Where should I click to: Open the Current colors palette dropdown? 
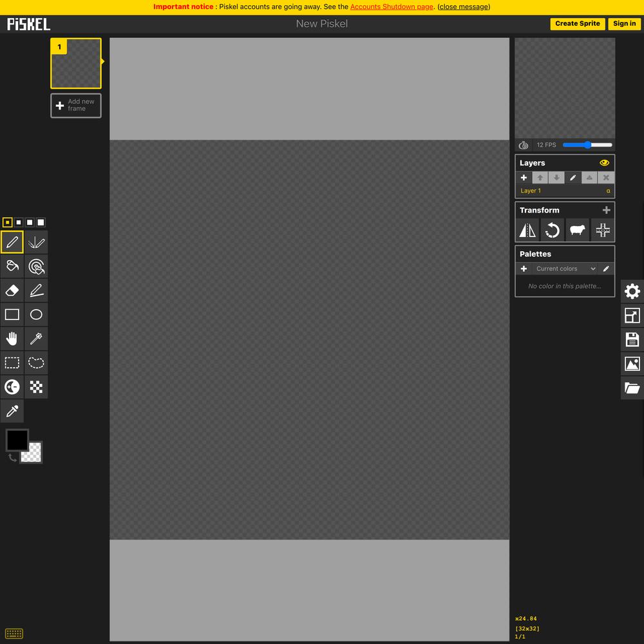point(565,269)
